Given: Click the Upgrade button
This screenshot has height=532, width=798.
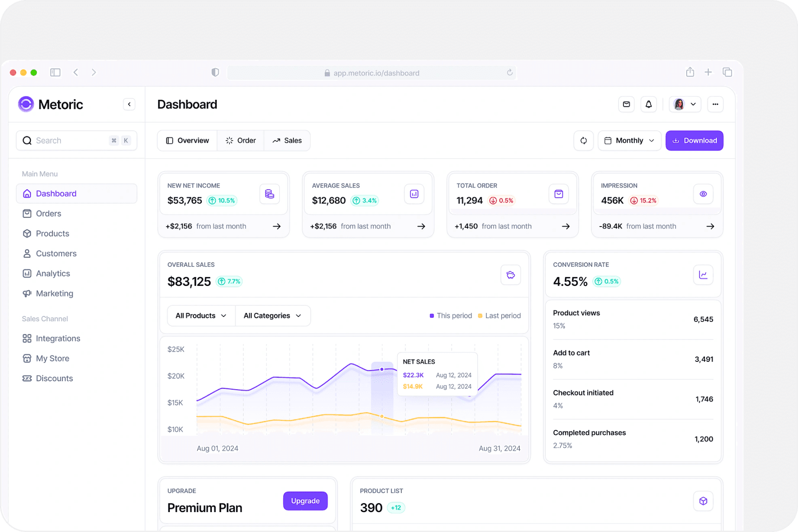Looking at the screenshot, I should point(305,501).
